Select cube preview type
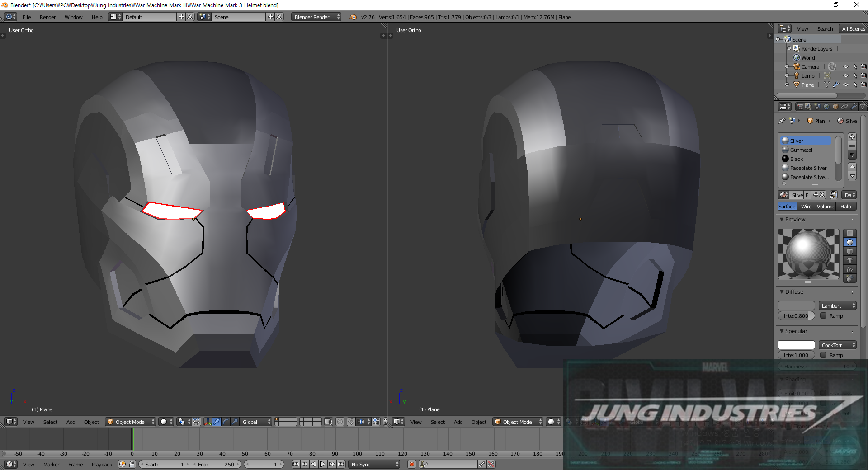 click(x=850, y=251)
